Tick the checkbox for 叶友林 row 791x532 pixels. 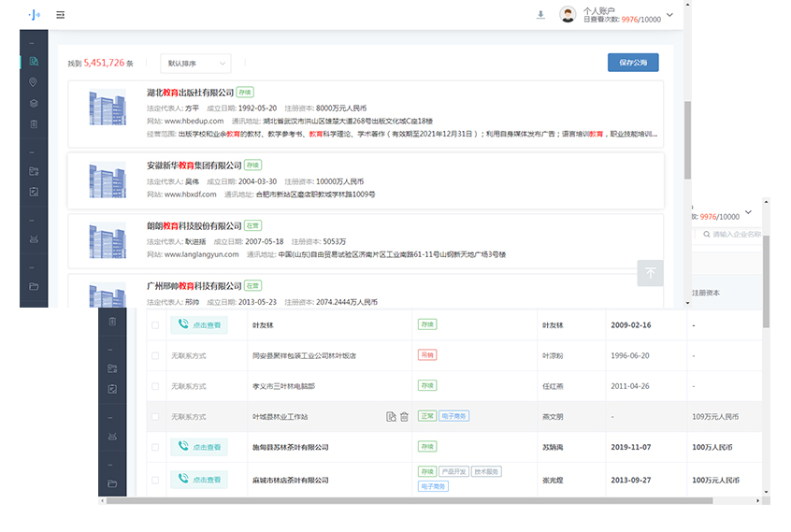(x=155, y=325)
